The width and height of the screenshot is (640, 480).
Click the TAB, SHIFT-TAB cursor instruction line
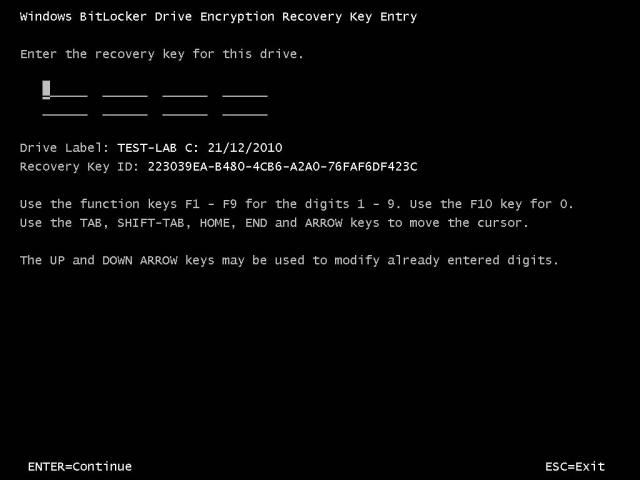274,223
